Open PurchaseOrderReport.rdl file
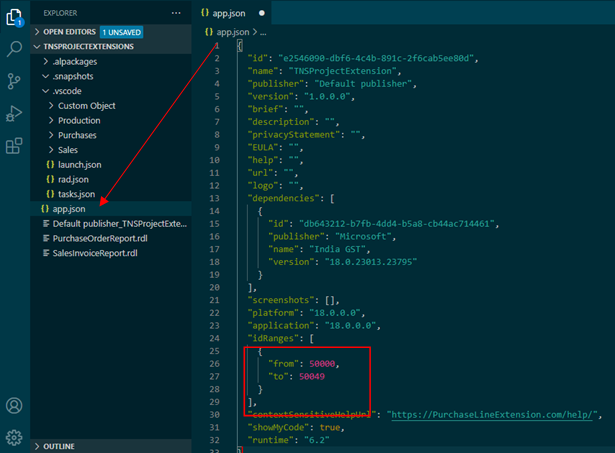 (x=100, y=238)
